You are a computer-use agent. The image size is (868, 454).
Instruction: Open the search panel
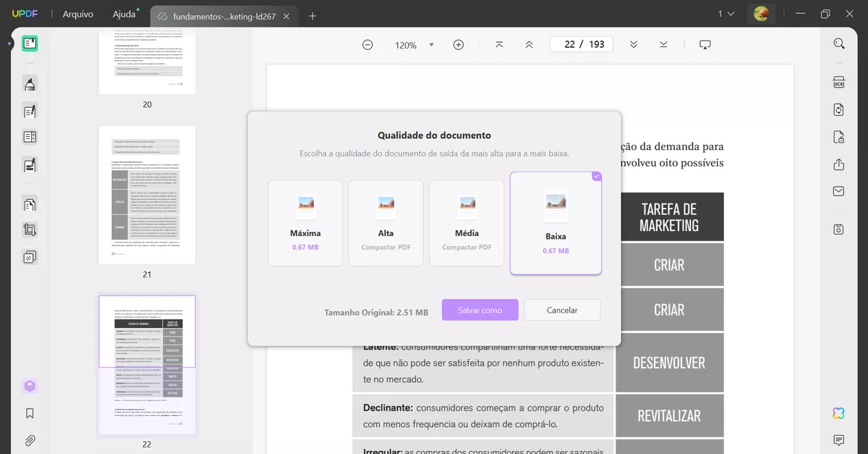[838, 43]
